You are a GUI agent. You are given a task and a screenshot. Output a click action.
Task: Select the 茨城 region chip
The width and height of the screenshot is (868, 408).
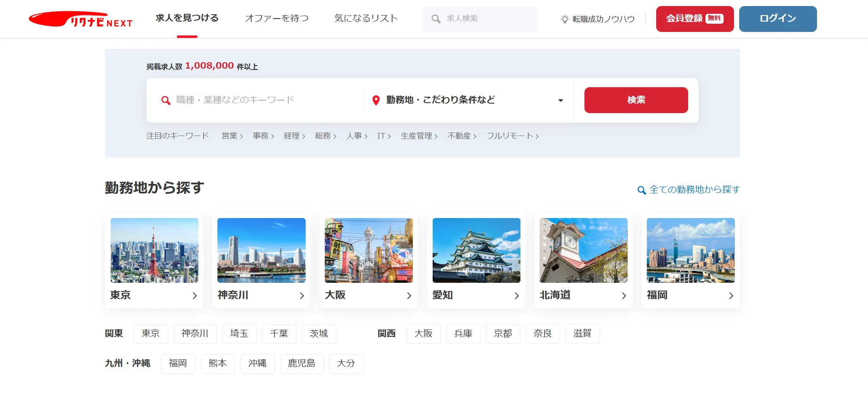tap(319, 334)
